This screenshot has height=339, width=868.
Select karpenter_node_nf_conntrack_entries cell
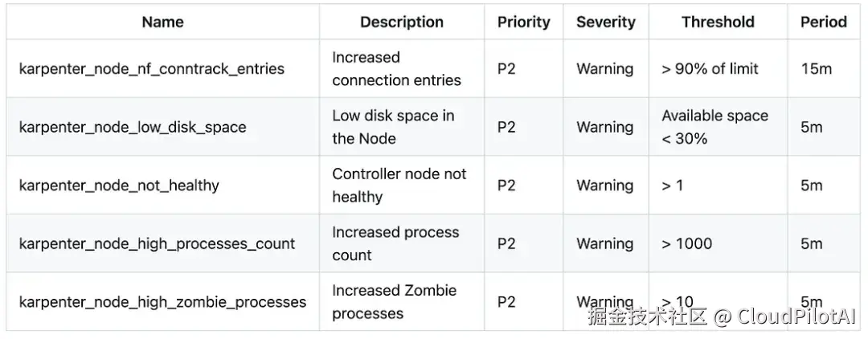point(162,68)
